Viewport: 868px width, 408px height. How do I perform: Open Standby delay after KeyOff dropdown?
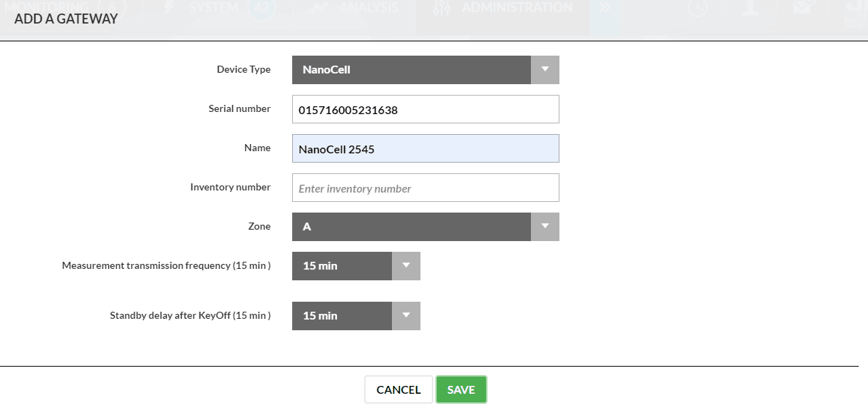coord(405,316)
